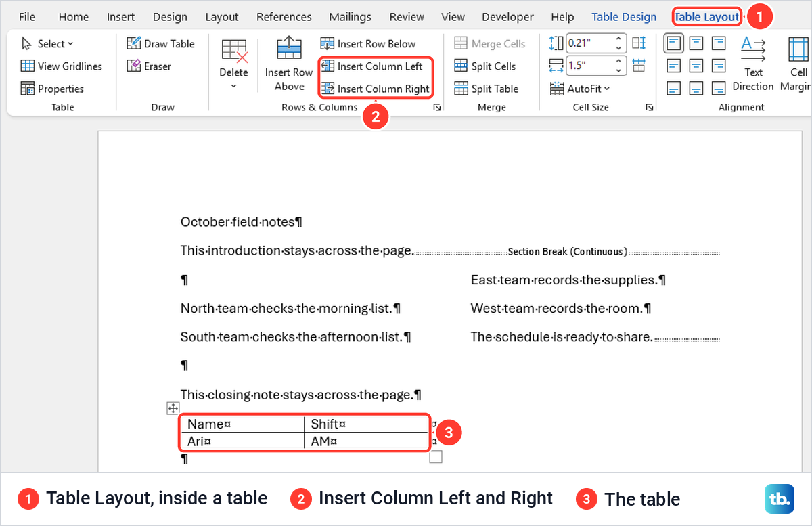Open Cell Margins settings
Image resolution: width=812 pixels, height=526 pixels.
[x=797, y=64]
